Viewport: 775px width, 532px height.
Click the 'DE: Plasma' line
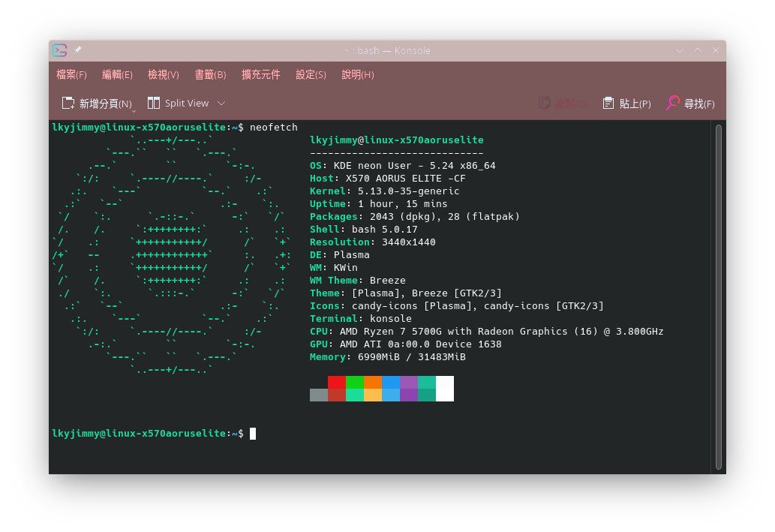[340, 254]
